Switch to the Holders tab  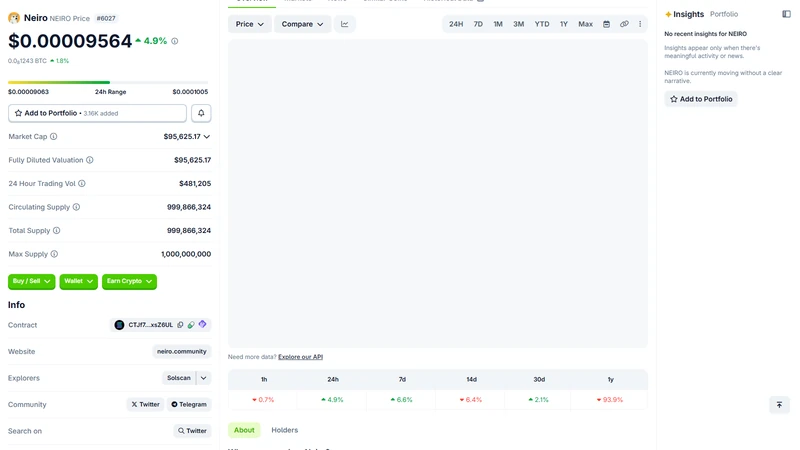click(285, 430)
